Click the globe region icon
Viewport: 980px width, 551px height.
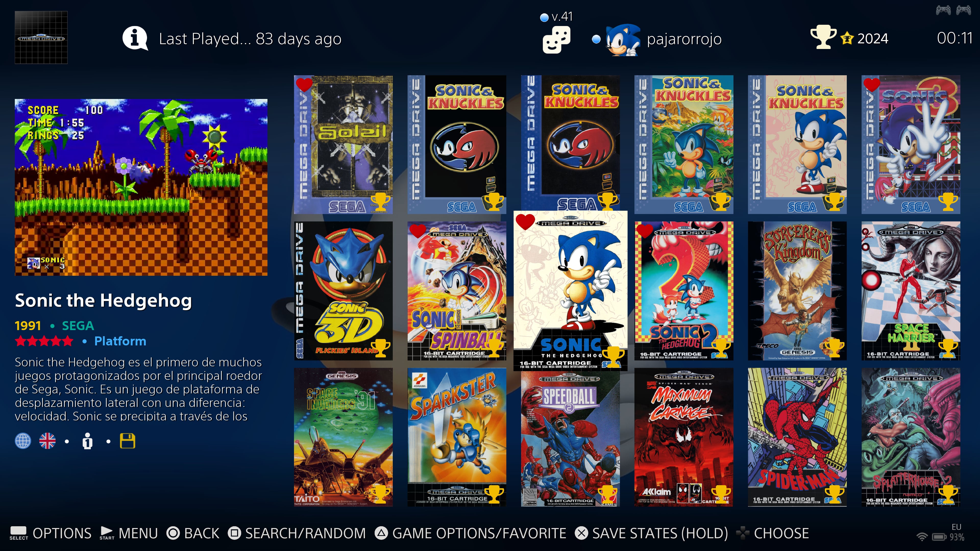point(23,441)
